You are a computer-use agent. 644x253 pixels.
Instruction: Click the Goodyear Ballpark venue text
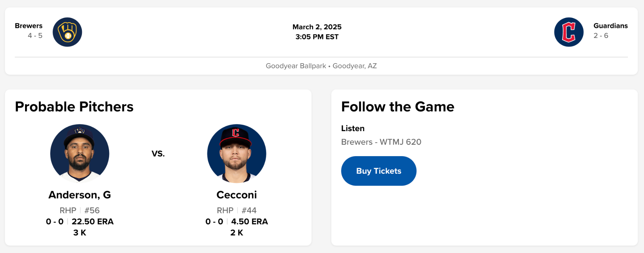296,66
